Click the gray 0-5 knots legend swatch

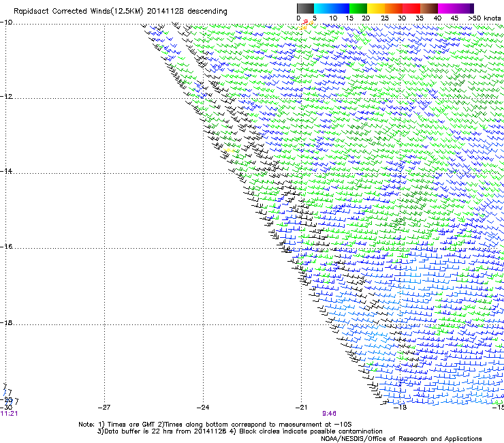(x=305, y=8)
